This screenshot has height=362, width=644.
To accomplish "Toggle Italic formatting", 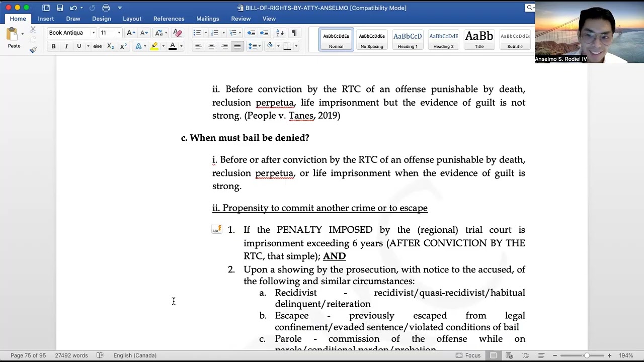I will coord(66,46).
